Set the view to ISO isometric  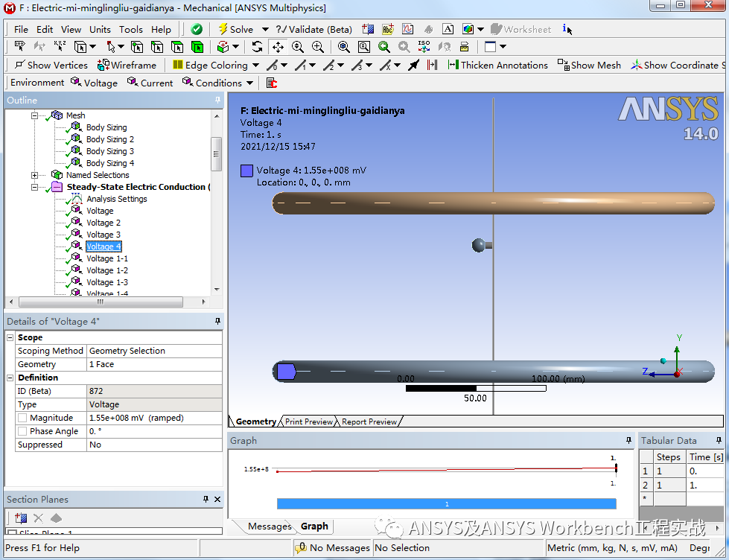point(424,47)
